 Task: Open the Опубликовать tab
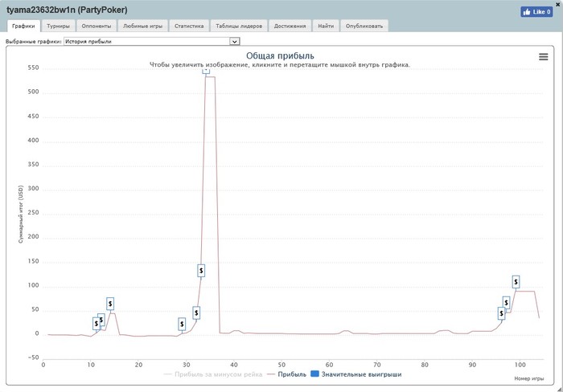pos(364,26)
